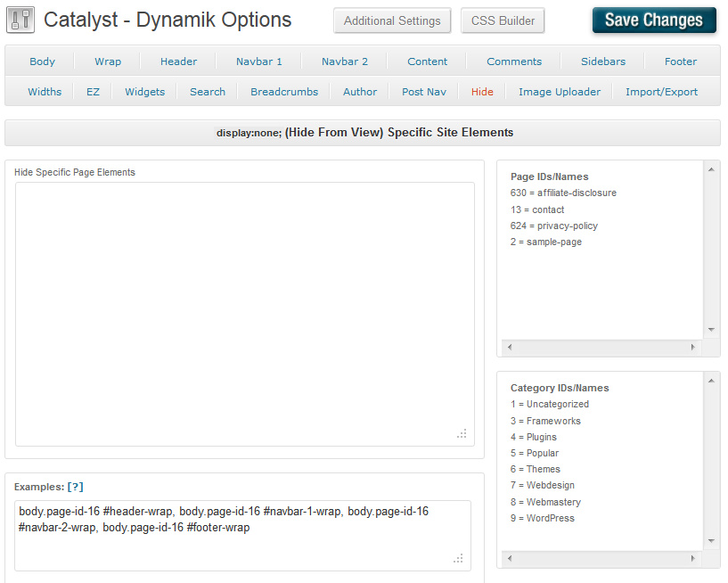
Task: Click resize grip of Examples text box
Action: 458,558
